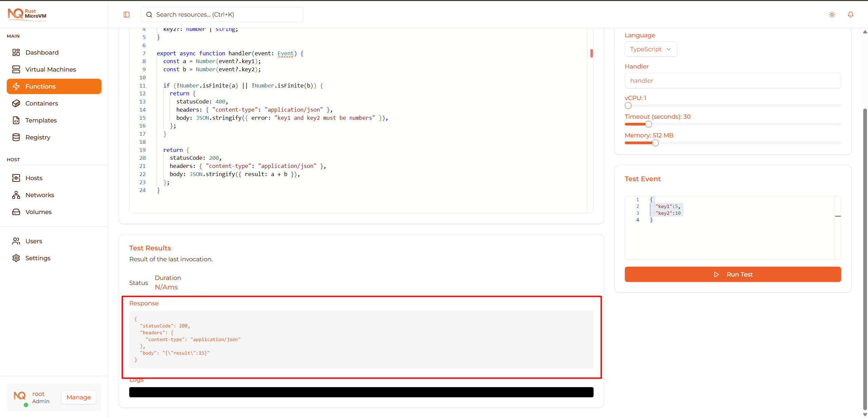The height and width of the screenshot is (418, 868).
Task: Open the Registry section
Action: tap(37, 137)
